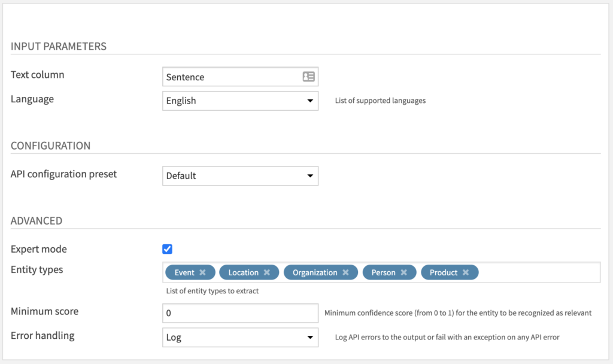Select the Product tag label
Viewport: 613px width, 364px height.
pyautogui.click(x=444, y=272)
